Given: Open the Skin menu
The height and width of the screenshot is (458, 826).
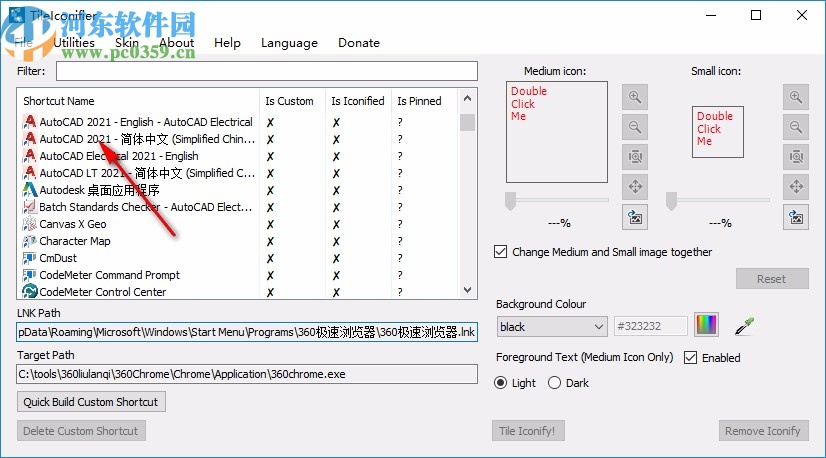Looking at the screenshot, I should coord(127,43).
